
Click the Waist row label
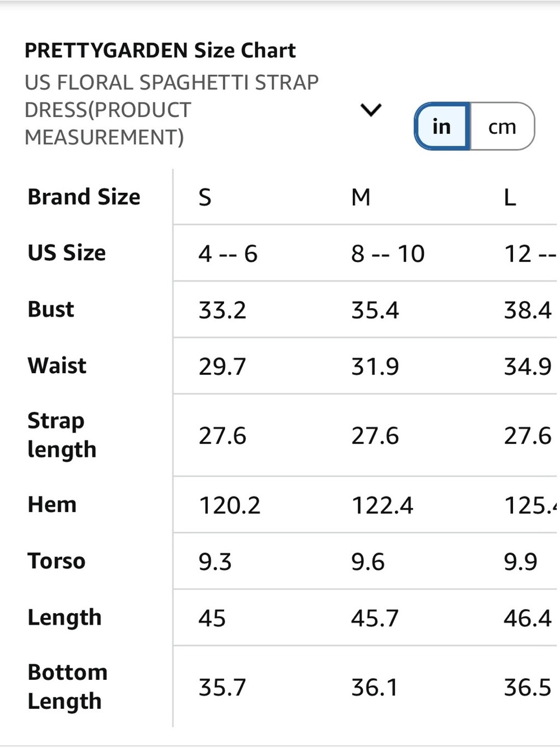pos(57,366)
